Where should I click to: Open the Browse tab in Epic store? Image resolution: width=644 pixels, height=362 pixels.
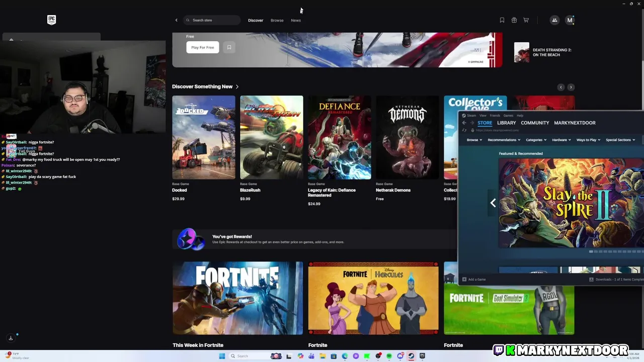tap(277, 20)
